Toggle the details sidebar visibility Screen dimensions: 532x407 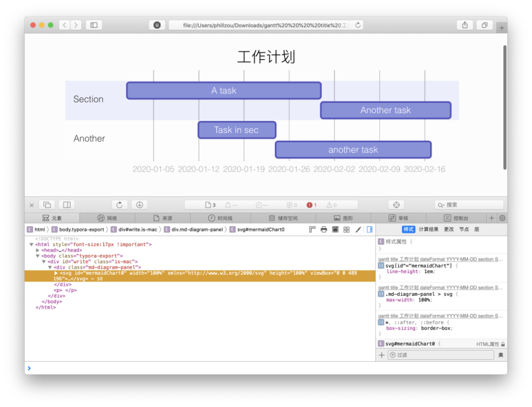[369, 229]
